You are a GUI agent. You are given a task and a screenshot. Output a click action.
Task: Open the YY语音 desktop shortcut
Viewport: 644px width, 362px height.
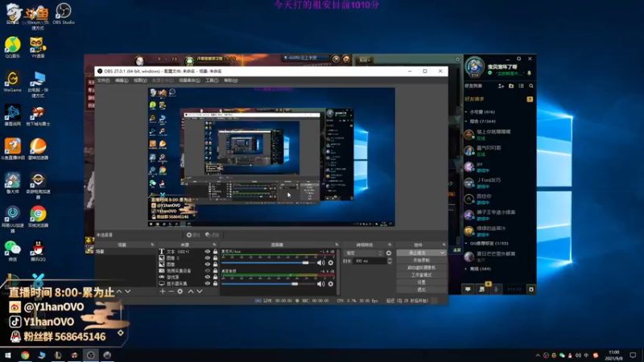37,47
